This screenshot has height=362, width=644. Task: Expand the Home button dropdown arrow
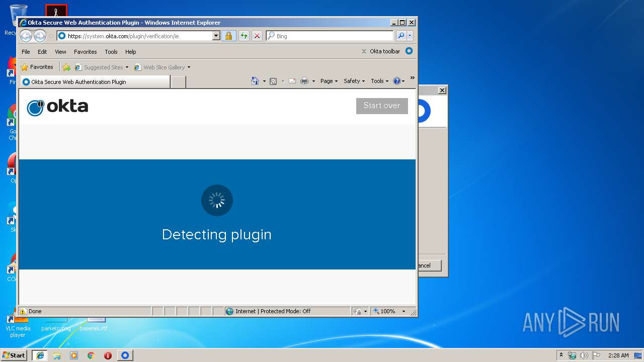264,81
